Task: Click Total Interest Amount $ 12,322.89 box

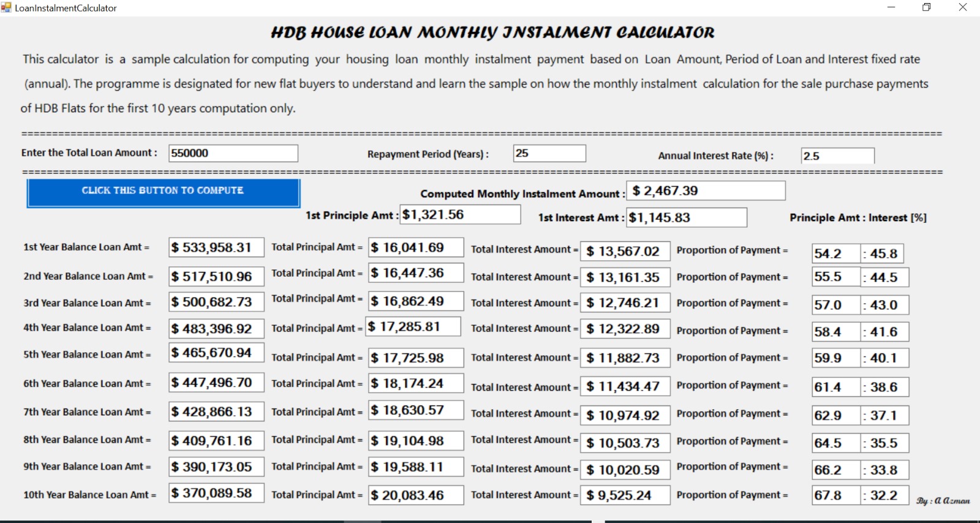Action: click(625, 329)
